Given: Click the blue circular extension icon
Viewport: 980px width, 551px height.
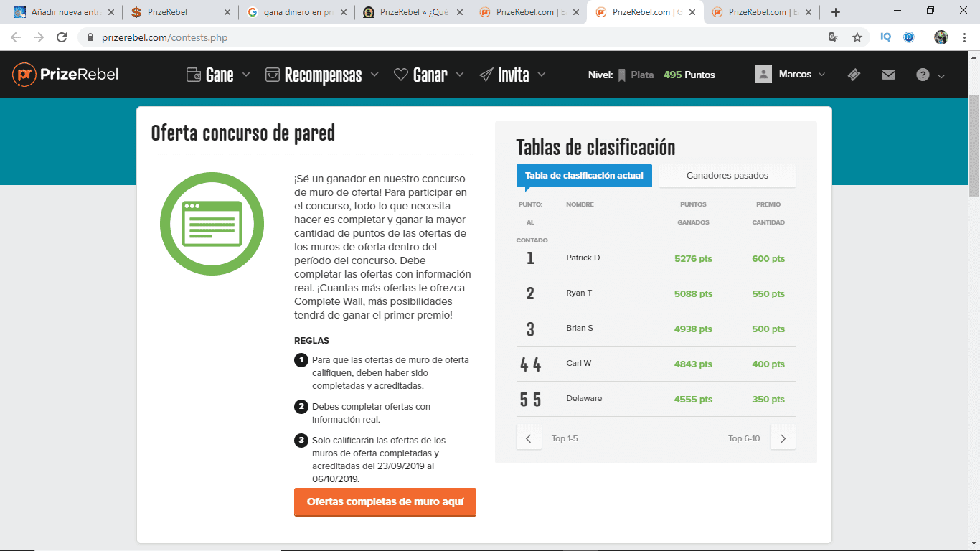Looking at the screenshot, I should tap(909, 37).
